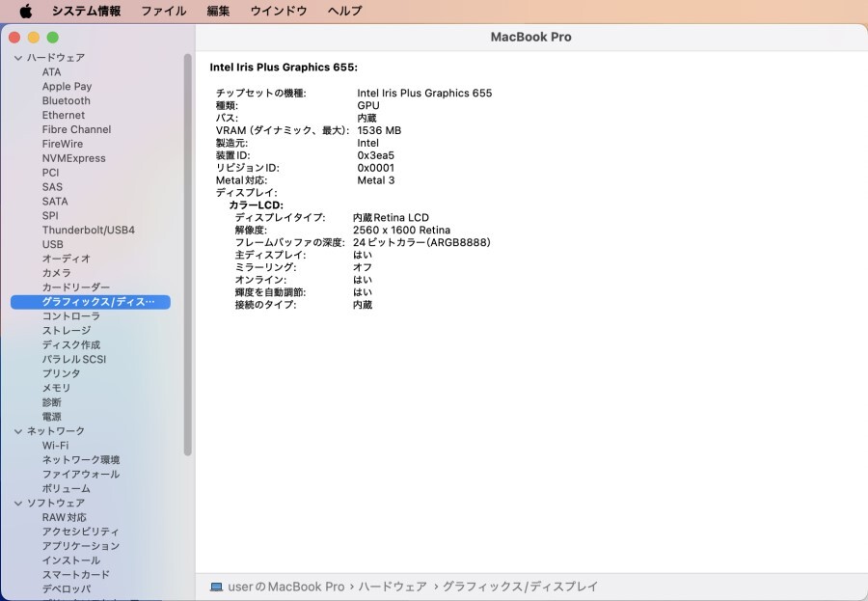Click the device ID value 0x3ea5
868x601 pixels.
click(x=376, y=155)
